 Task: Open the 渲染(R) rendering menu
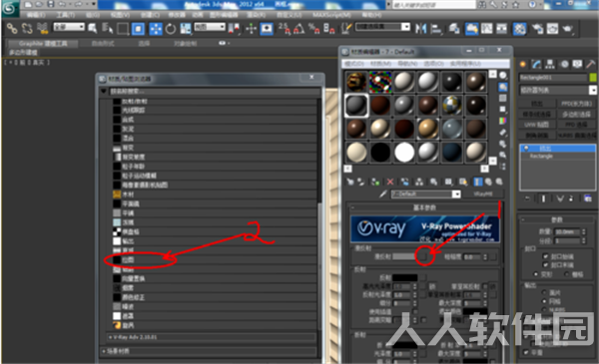(256, 15)
